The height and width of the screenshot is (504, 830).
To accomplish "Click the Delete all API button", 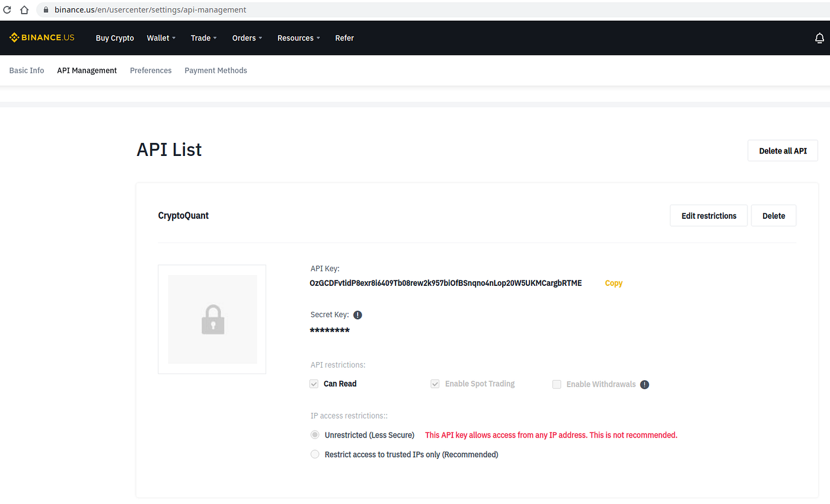I will 783,151.
